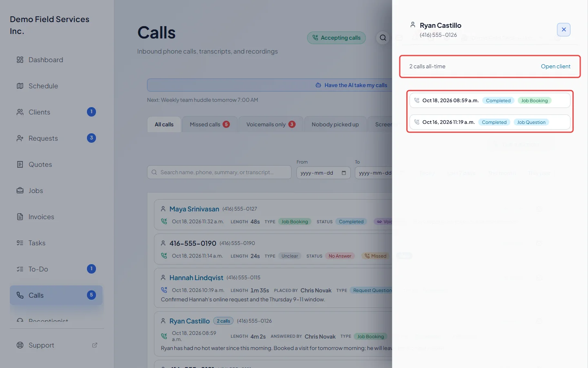Navigate to Requests in sidebar
588x368 pixels.
(x=56, y=138)
